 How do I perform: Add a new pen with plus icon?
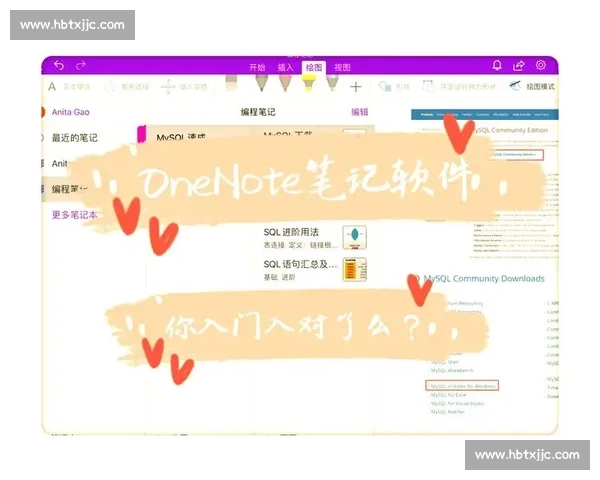coord(356,87)
